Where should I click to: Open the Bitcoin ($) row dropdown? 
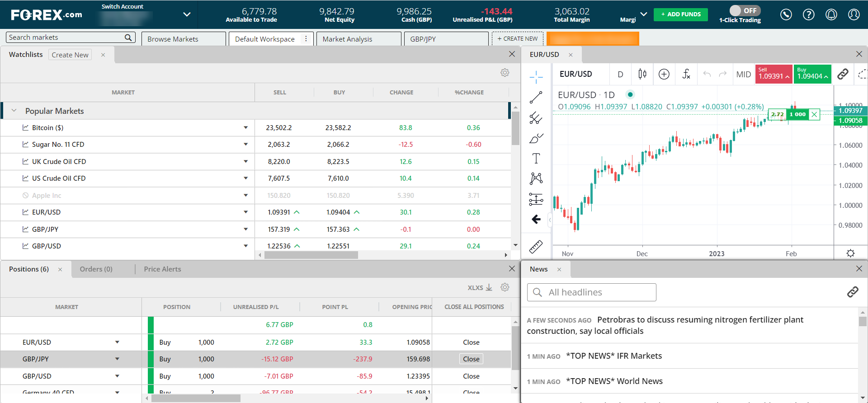click(245, 128)
